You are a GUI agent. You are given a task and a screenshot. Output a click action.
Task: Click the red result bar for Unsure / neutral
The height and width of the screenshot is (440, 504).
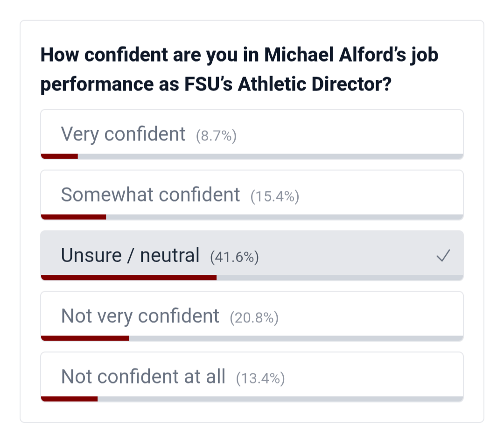[x=129, y=278]
